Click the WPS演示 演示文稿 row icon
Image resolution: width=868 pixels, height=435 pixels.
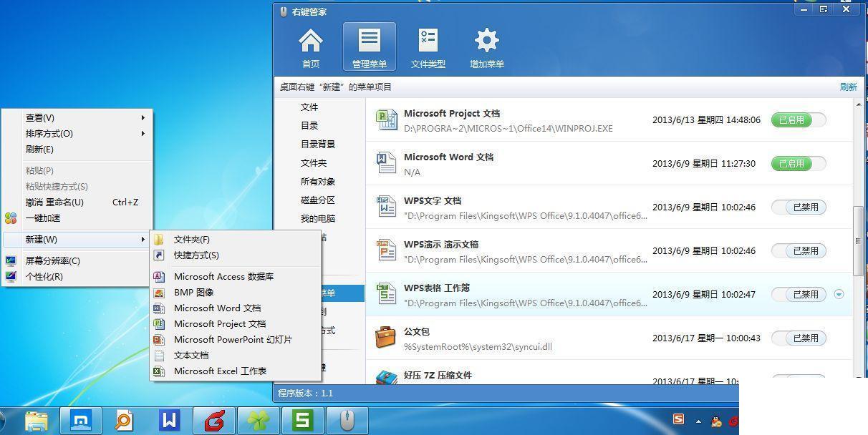(x=387, y=250)
